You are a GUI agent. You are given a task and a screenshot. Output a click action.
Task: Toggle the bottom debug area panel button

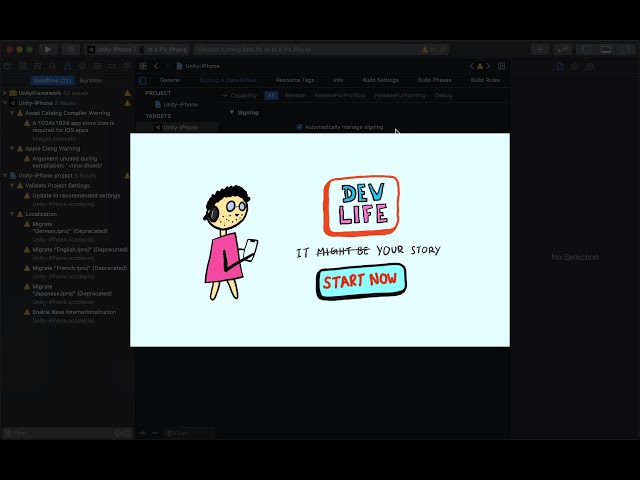tap(605, 49)
